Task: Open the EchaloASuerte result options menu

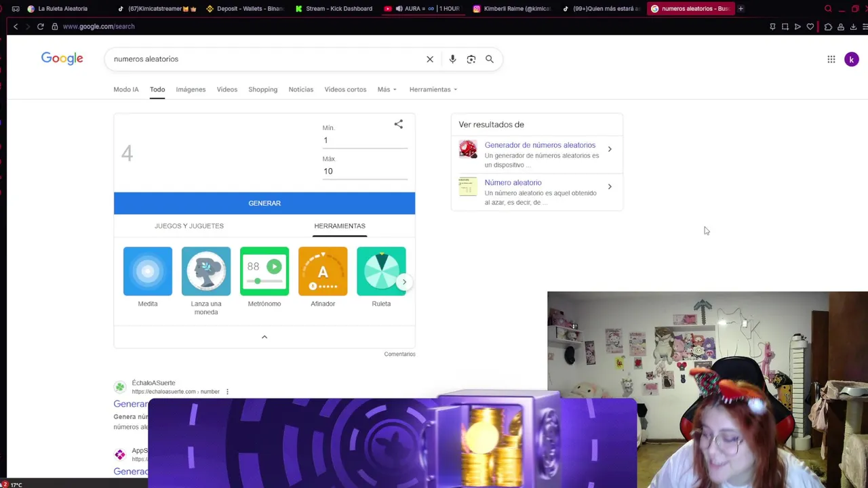Action: pyautogui.click(x=227, y=392)
